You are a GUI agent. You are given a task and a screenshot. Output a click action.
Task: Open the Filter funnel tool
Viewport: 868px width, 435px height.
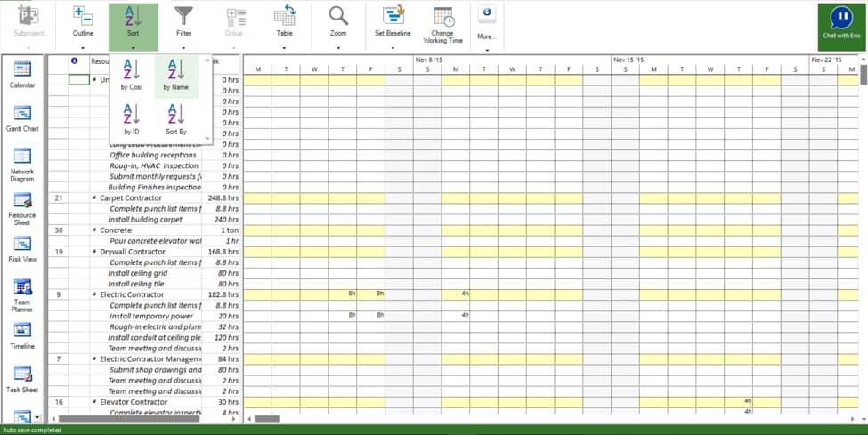(183, 21)
